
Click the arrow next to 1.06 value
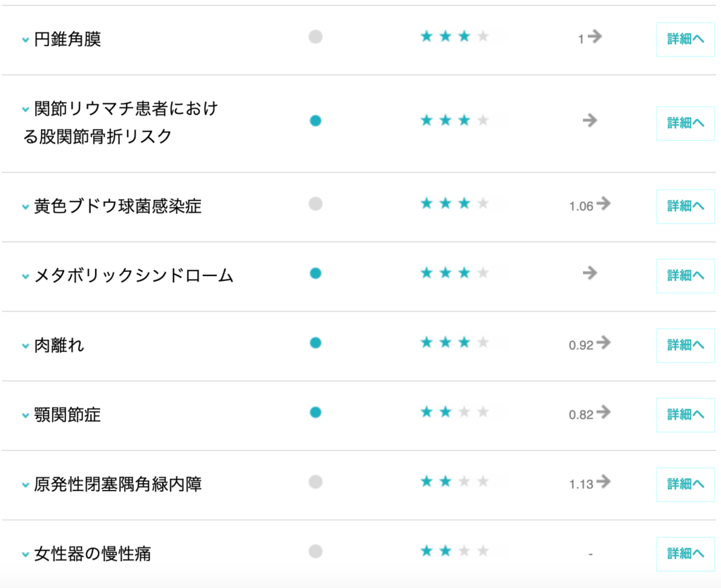click(603, 204)
